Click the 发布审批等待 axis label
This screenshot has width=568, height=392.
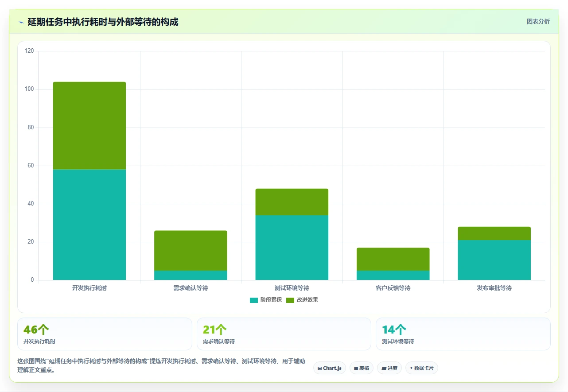pos(494,288)
